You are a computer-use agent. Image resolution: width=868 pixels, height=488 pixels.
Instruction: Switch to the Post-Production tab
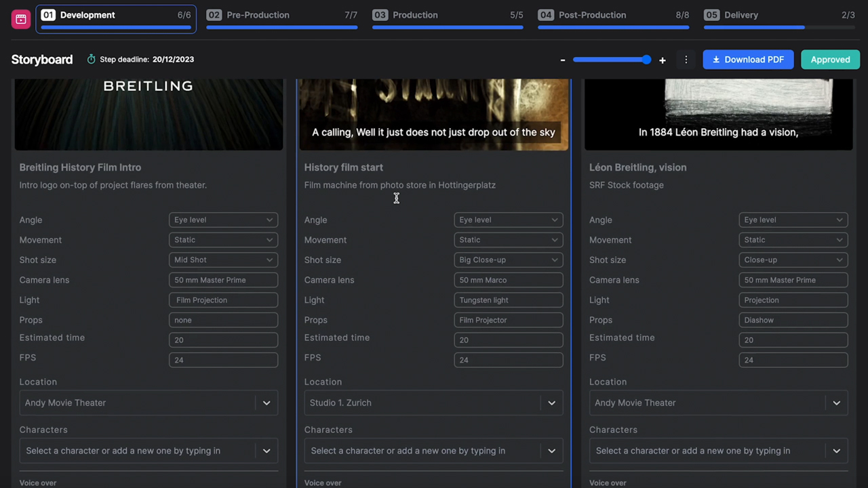coord(613,16)
